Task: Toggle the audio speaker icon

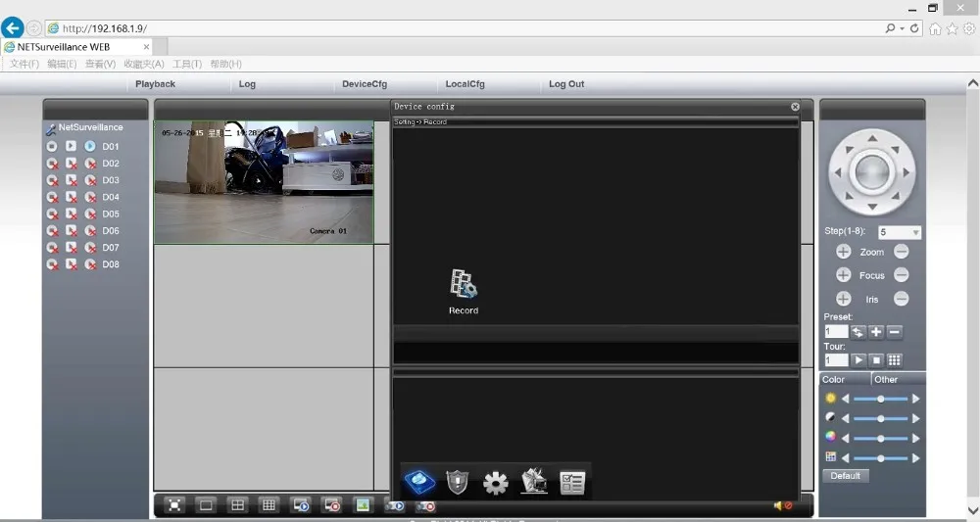Action: tap(782, 505)
